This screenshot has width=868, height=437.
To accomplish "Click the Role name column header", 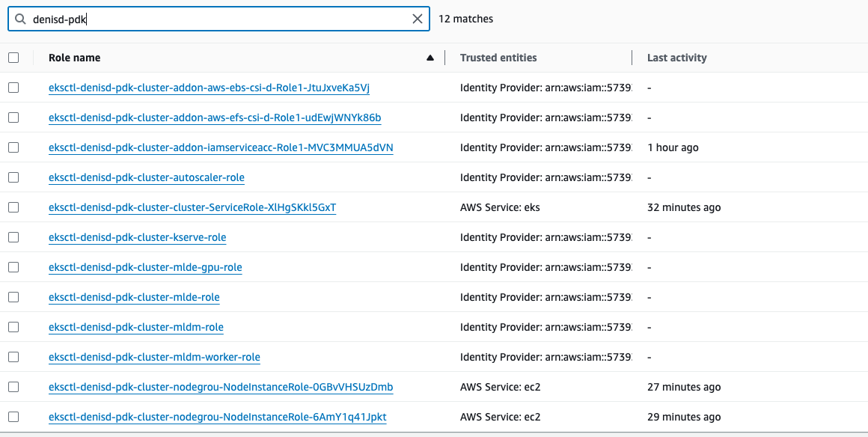I will tap(74, 58).
